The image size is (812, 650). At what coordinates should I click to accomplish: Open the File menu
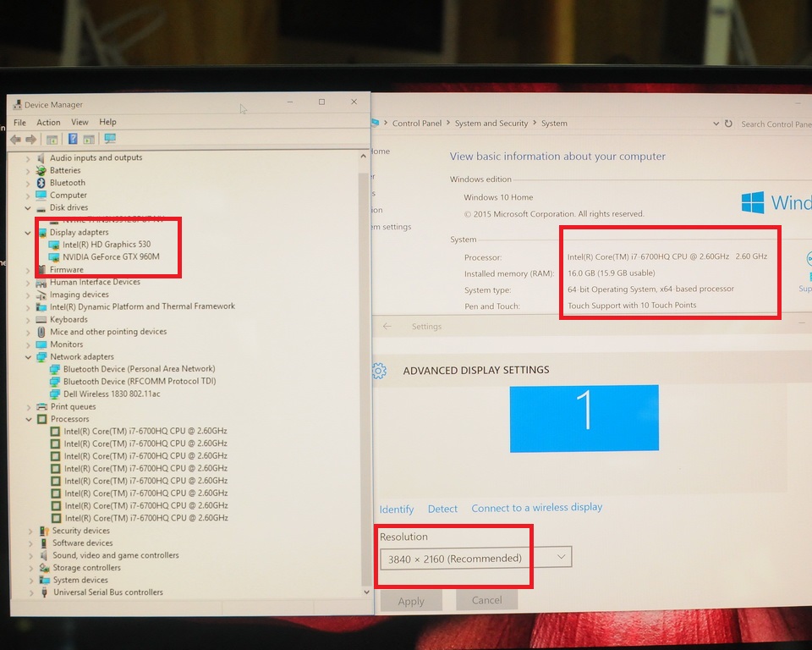coord(19,123)
